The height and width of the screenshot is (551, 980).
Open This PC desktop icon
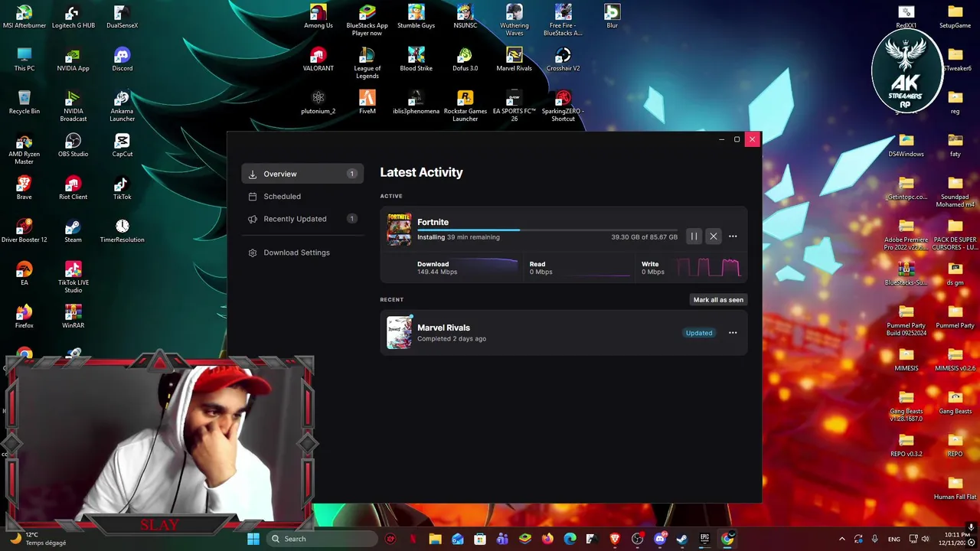pyautogui.click(x=24, y=60)
